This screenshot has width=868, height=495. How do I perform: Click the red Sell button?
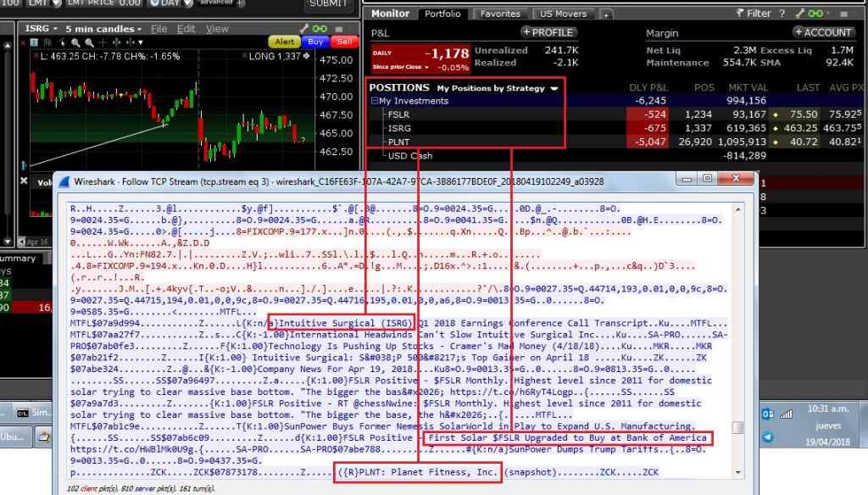pyautogui.click(x=344, y=42)
